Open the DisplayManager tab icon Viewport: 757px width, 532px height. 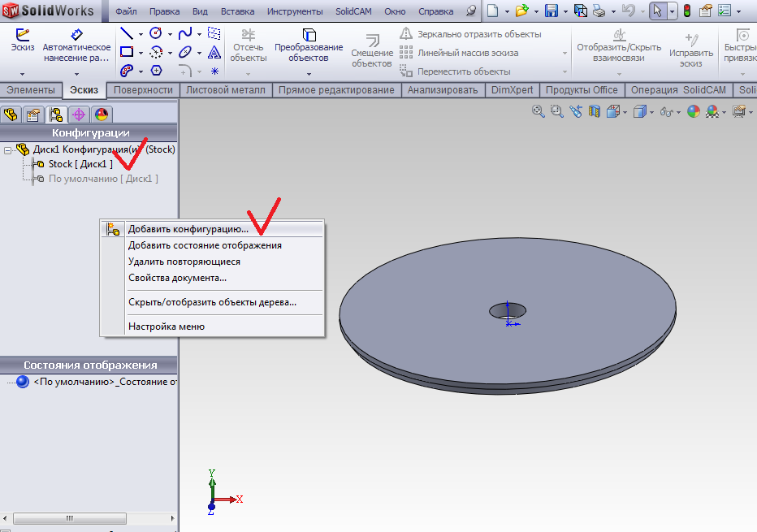[102, 115]
